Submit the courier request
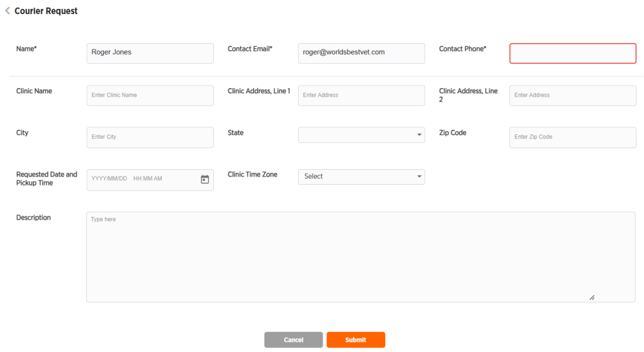 [x=355, y=340]
